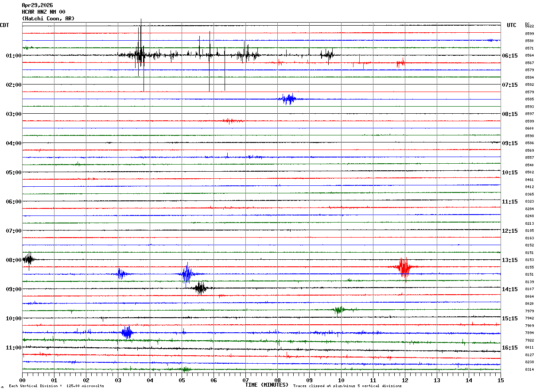536x392 pixels.
Task: Click the green burst near minute 10
Action: coord(340,310)
